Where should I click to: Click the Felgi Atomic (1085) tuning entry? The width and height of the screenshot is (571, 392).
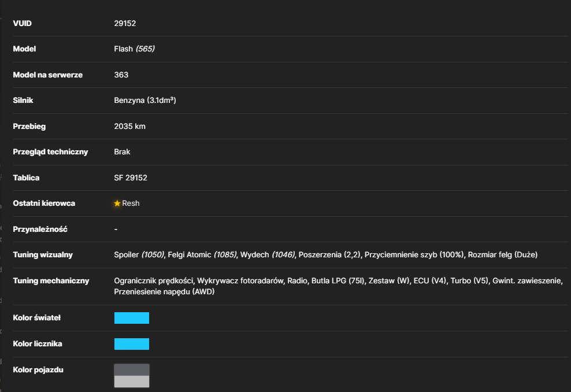click(x=202, y=254)
